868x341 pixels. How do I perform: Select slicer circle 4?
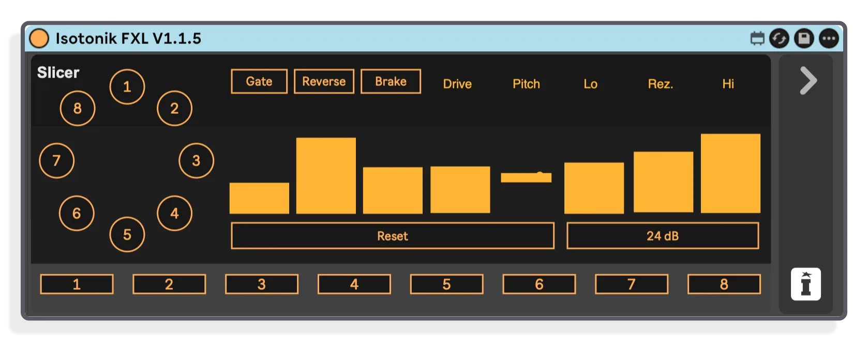175,213
